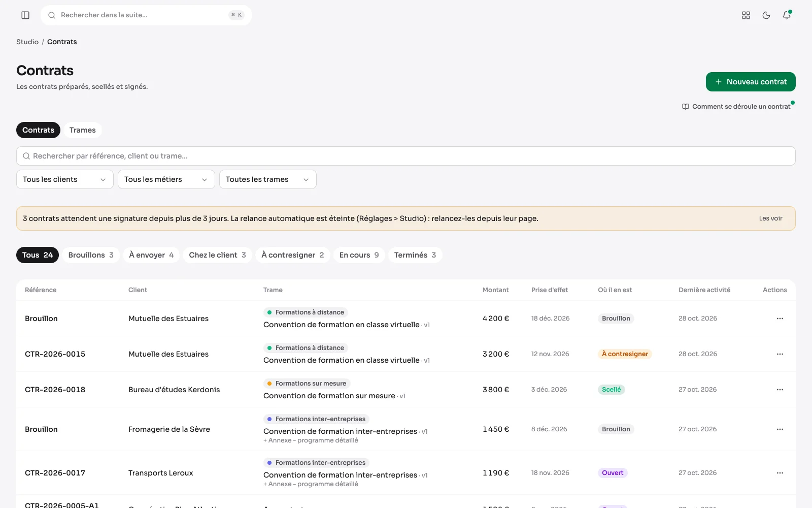Go to Studio breadcrumb

pos(27,42)
